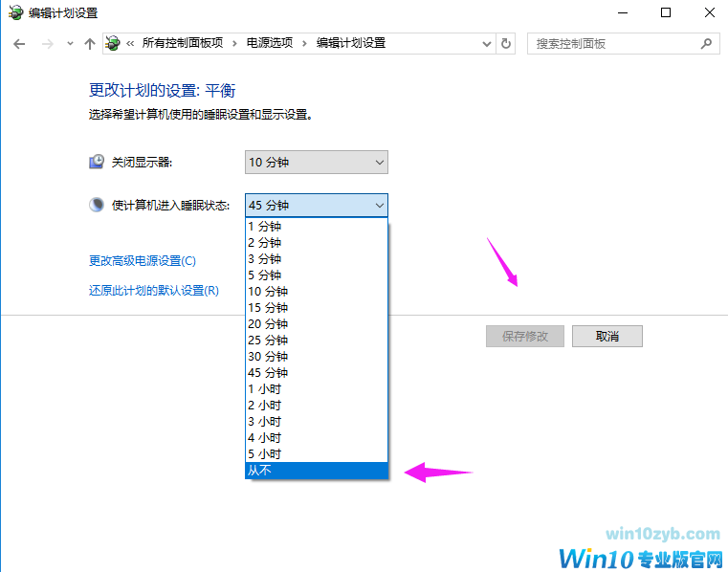
Task: Select 30 分钟 from the sleep list
Action: pyautogui.click(x=316, y=356)
